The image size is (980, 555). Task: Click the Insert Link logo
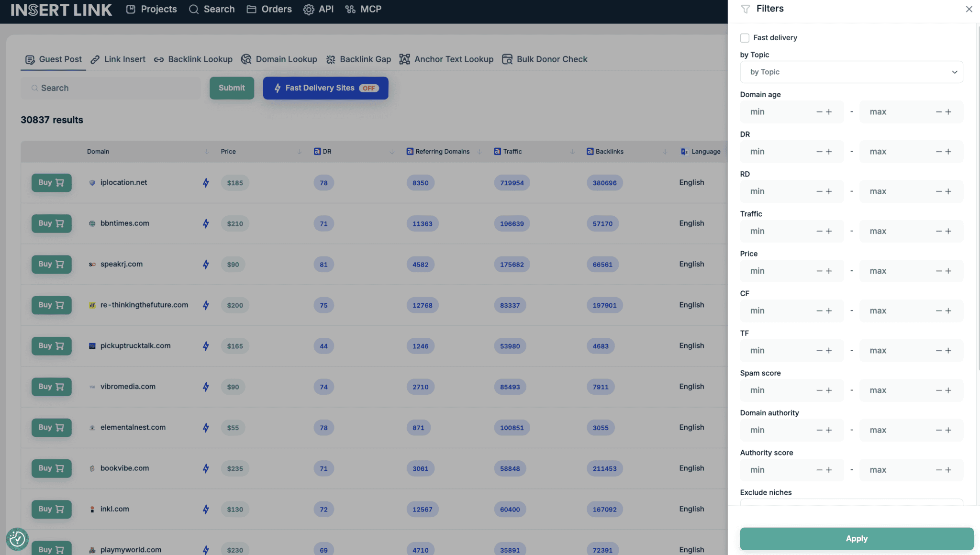point(61,9)
